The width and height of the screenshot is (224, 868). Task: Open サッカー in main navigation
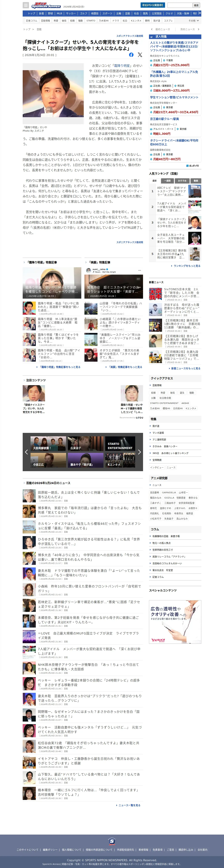coord(71,13)
